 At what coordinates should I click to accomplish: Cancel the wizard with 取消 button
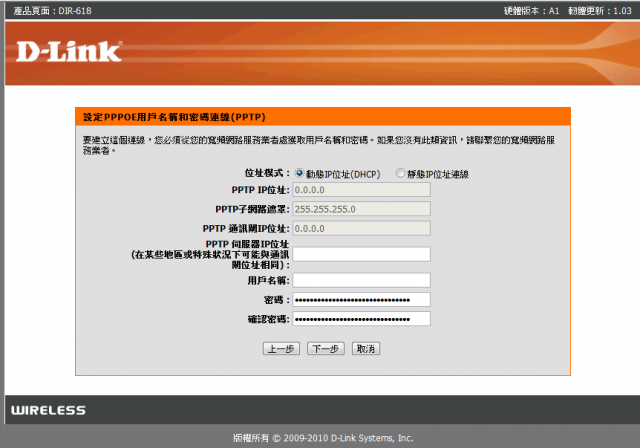[366, 349]
